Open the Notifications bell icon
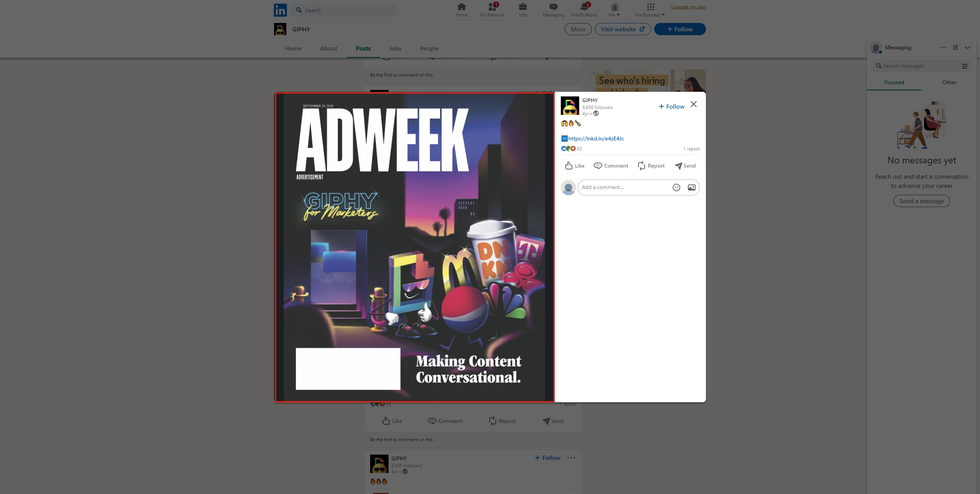This screenshot has height=494, width=980. [x=584, y=10]
